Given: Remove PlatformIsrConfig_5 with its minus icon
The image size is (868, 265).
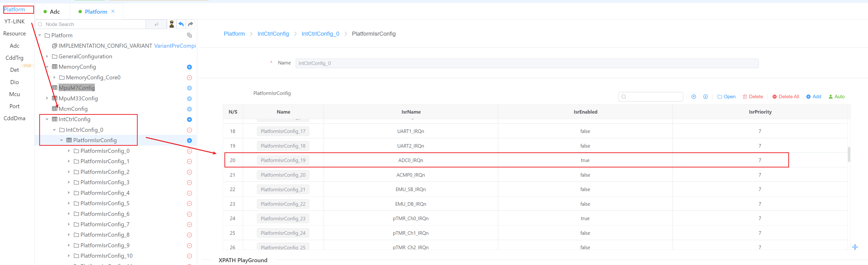Looking at the screenshot, I should coord(189,203).
